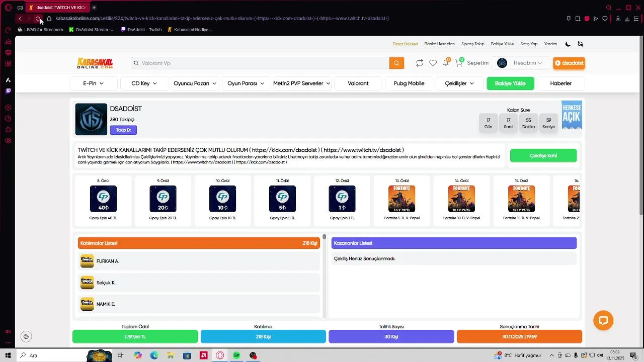Open the Yardım help link
644x362 pixels.
tap(550, 44)
